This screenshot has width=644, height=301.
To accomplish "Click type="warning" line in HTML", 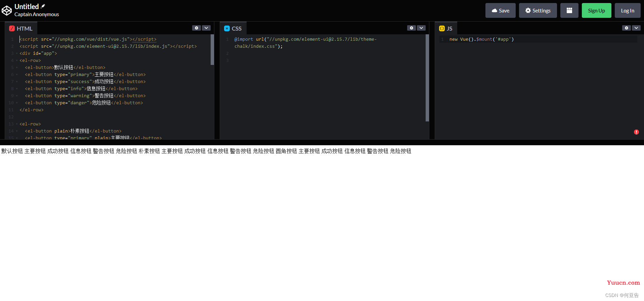I will coord(85,96).
